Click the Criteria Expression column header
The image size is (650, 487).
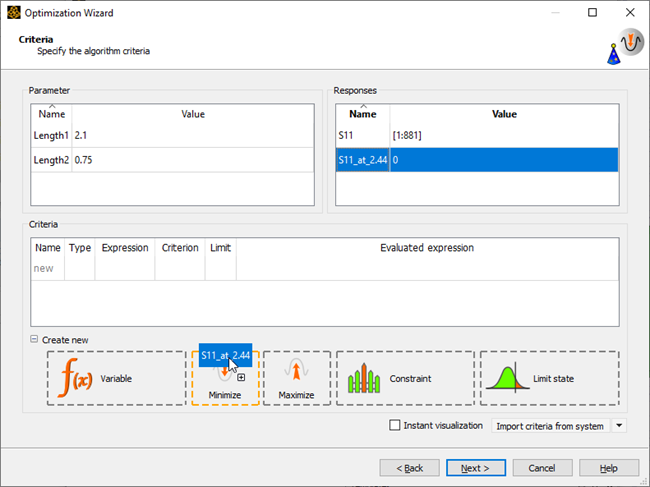[125, 248]
